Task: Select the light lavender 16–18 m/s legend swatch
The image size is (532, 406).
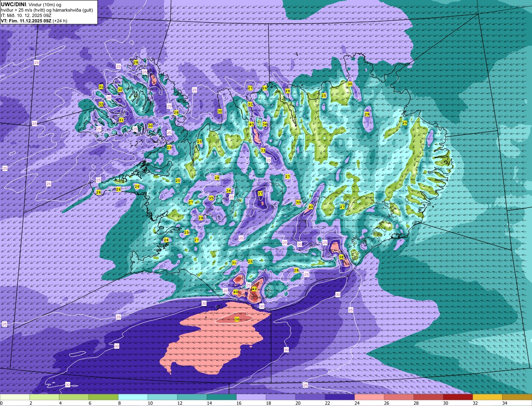Action: tap(251, 397)
